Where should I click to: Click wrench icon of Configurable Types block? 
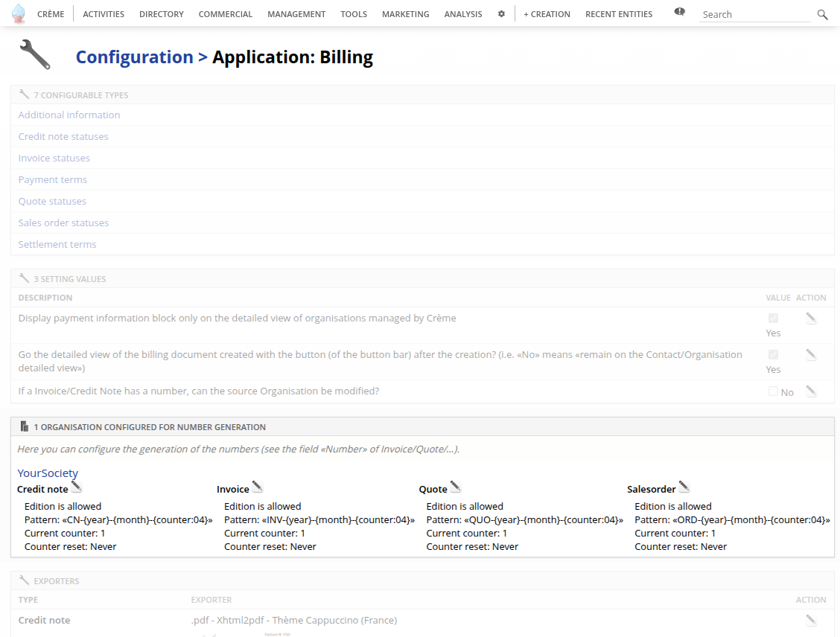tap(24, 95)
